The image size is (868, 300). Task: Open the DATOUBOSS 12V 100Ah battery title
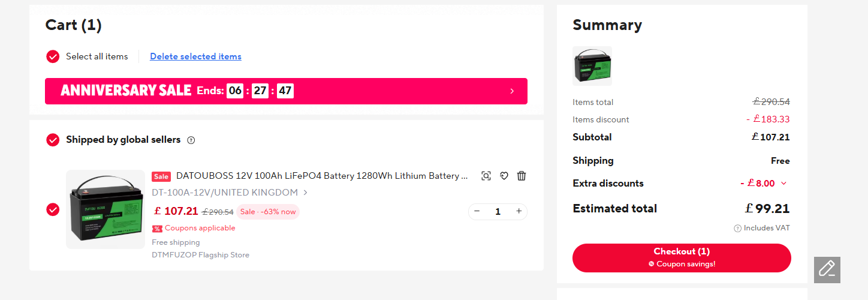321,176
